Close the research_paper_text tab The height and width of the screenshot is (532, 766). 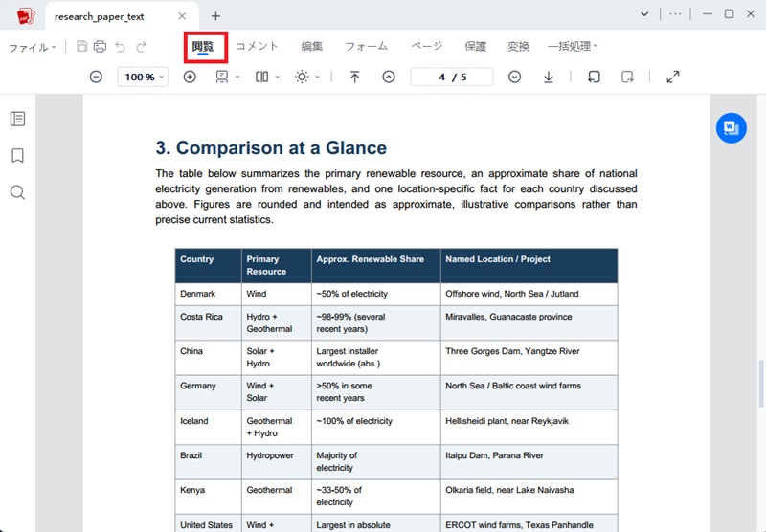pos(182,16)
